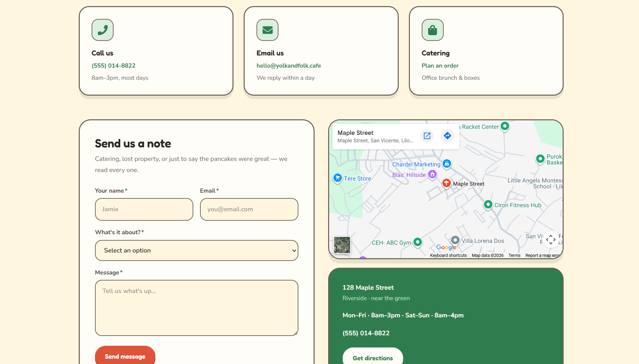639x364 pixels.
Task: Click 'Little Angels Montessori School' map label
Action: click(535, 183)
